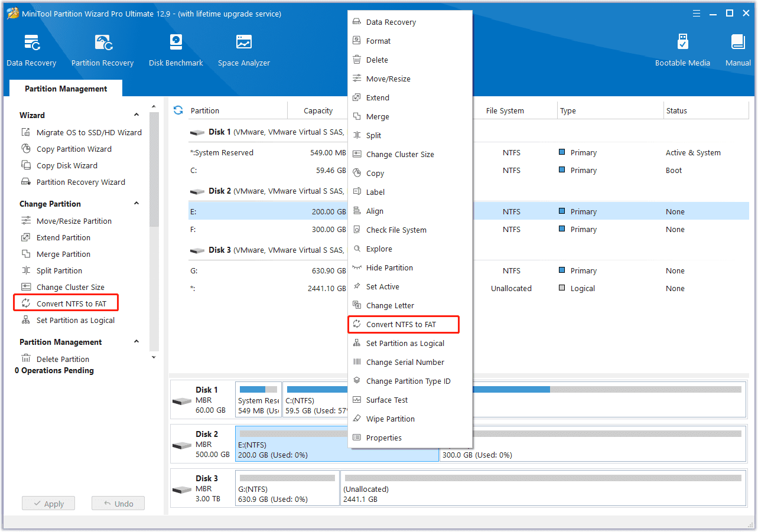Image resolution: width=758 pixels, height=532 pixels.
Task: Launch Partition Recovery from the toolbar
Action: (x=102, y=51)
